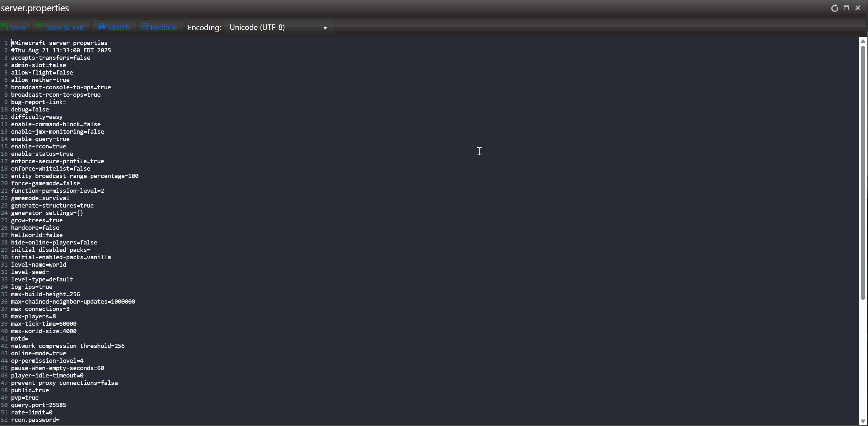Click the line 'admin-slot=false'
The height and width of the screenshot is (426, 868).
tap(39, 65)
